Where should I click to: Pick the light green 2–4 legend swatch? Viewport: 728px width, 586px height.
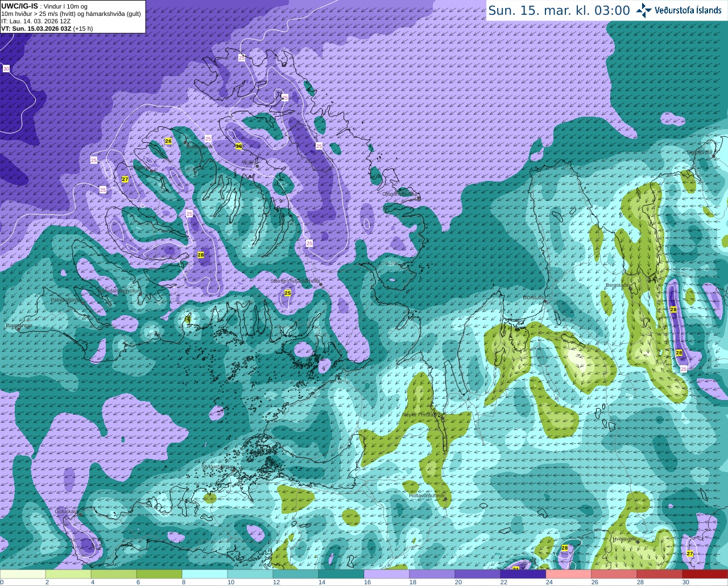pos(68,574)
